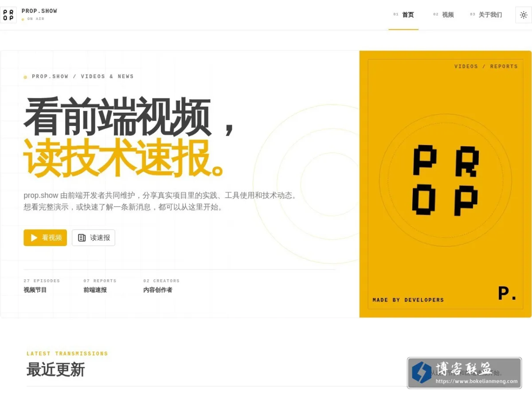Click the 读技术速报 yellow headline
The height and width of the screenshot is (399, 532).
(124, 159)
